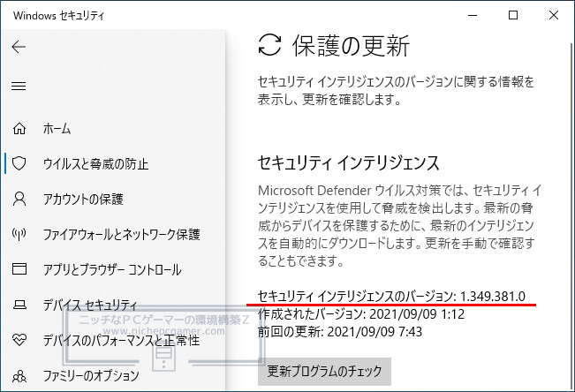This screenshot has height=392, width=575.
Task: Click the Windows セキュリティ title text
Action: click(58, 16)
